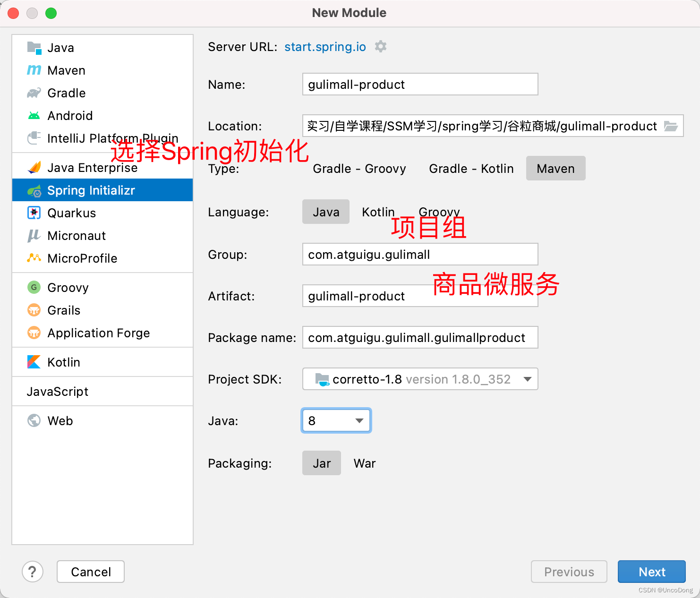Click the Java module type icon
This screenshot has width=700, height=598.
(x=34, y=48)
